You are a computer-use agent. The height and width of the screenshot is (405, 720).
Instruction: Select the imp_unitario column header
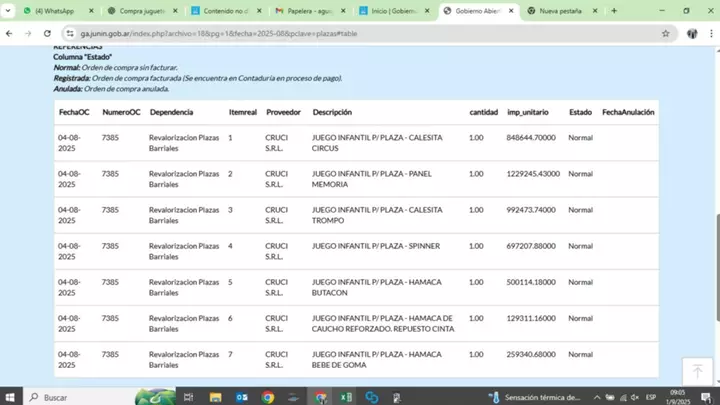pos(528,112)
